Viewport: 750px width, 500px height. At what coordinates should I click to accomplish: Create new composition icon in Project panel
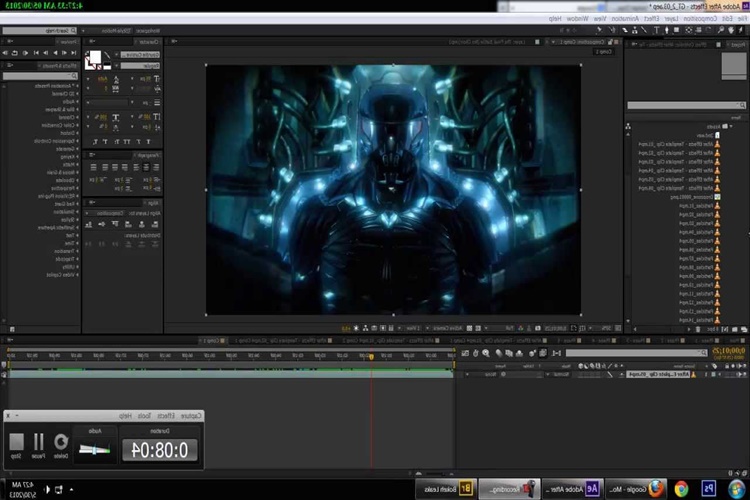[725, 329]
